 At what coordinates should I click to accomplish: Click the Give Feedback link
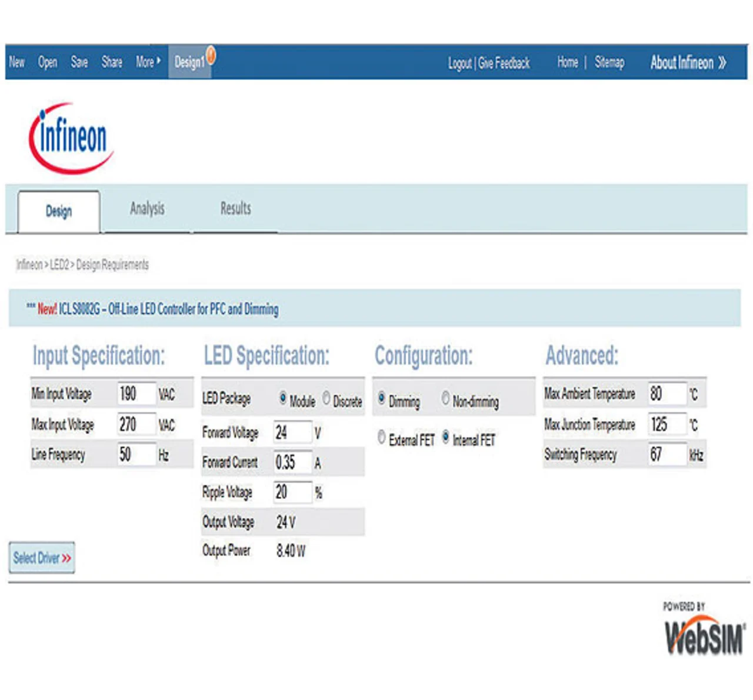tap(504, 63)
